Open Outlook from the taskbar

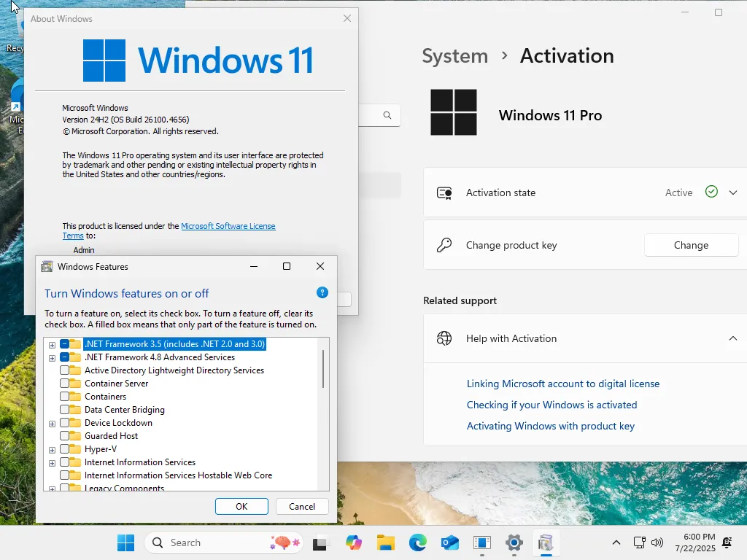pos(449,542)
